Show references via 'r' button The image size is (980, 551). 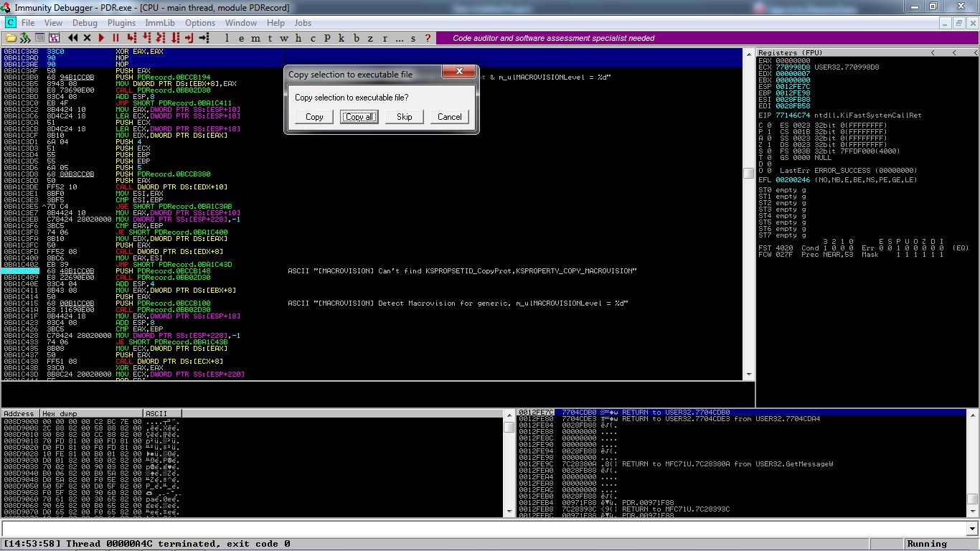click(x=385, y=38)
